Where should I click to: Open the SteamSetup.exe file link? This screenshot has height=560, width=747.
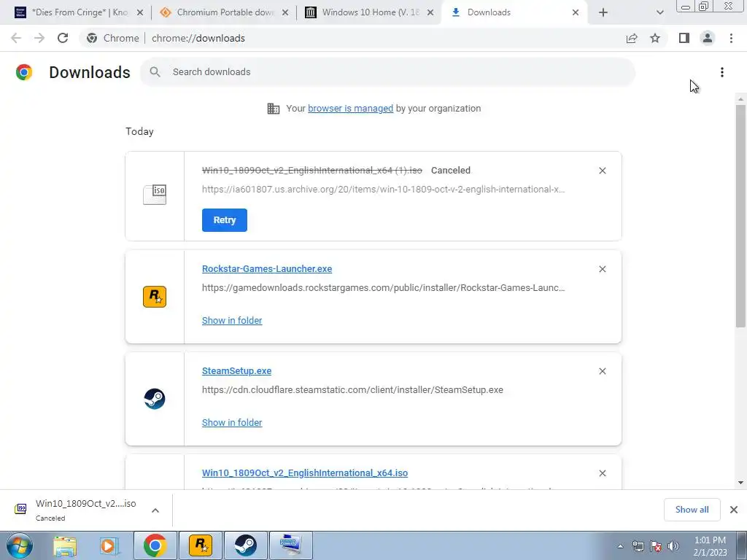pos(237,370)
